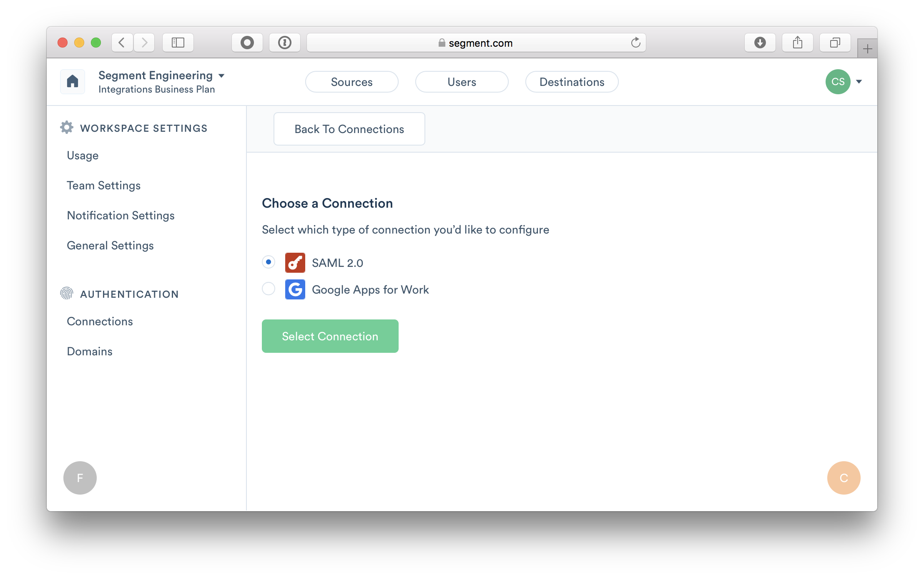Image resolution: width=924 pixels, height=578 pixels.
Task: Open the Sources tab
Action: [352, 82]
